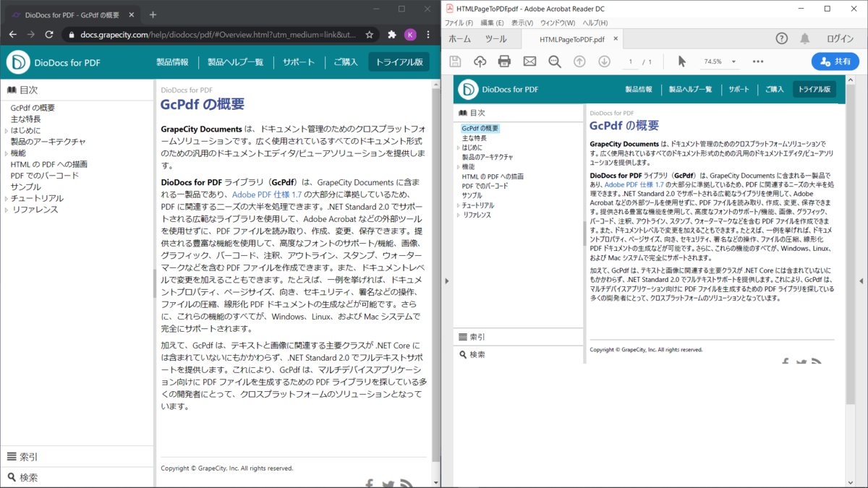
Task: Open the 表示(V) menu in Acrobat
Action: tap(522, 23)
